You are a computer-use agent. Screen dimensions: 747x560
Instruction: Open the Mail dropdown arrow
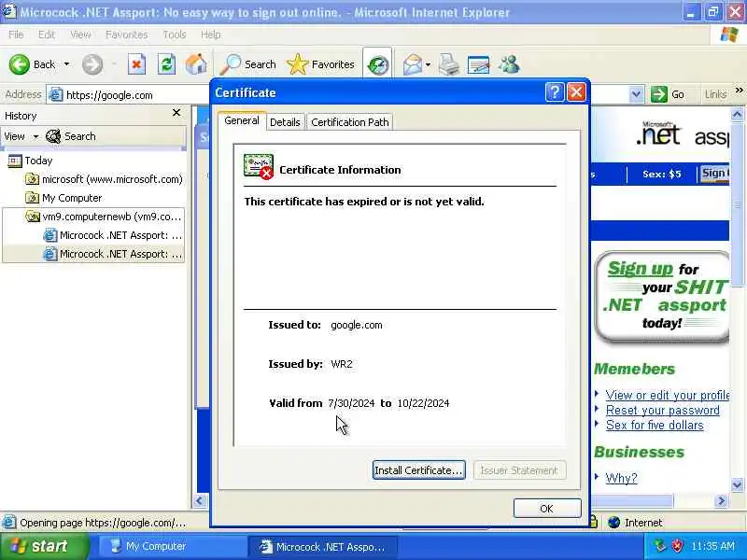[x=428, y=64]
